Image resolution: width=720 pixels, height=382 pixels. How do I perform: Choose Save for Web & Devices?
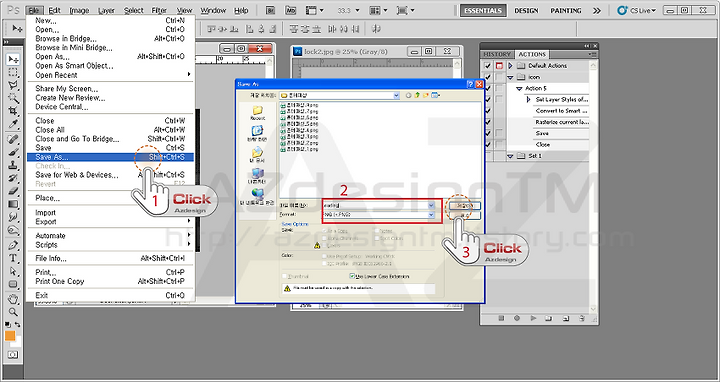(x=111, y=175)
